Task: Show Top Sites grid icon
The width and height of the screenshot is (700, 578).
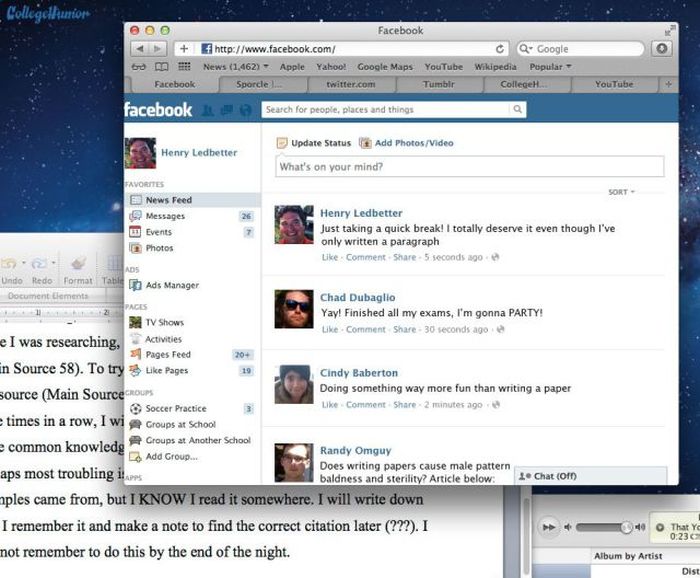Action: point(184,67)
